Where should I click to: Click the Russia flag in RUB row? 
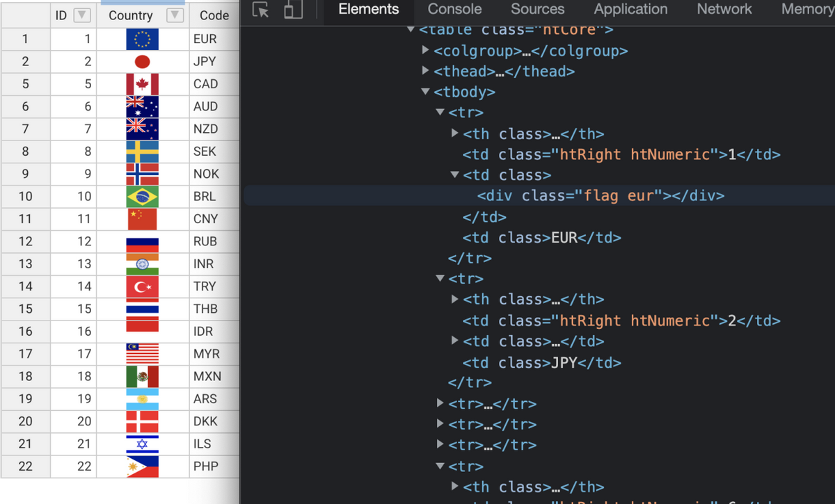[x=142, y=241]
